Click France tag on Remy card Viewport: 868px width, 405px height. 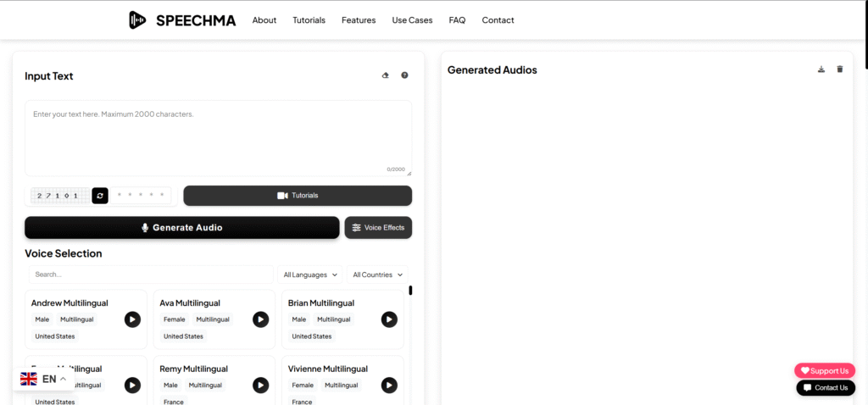click(x=174, y=401)
